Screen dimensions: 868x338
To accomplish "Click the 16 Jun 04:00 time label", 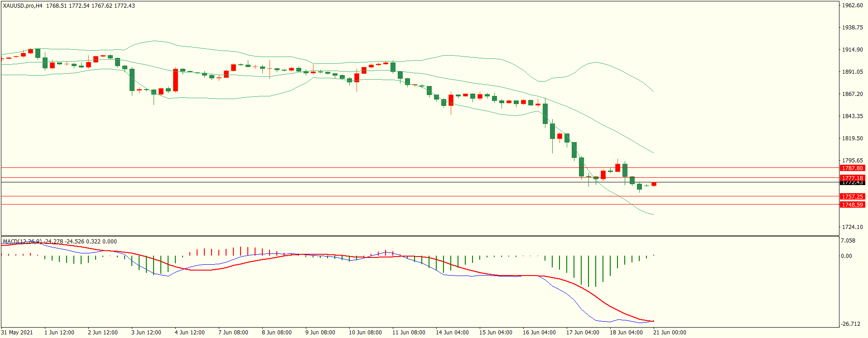I will (x=539, y=333).
